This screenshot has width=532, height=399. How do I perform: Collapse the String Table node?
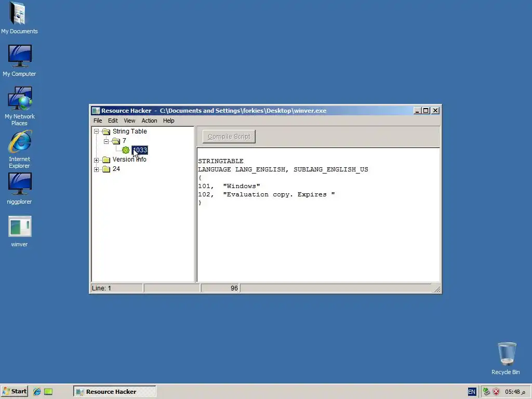[x=96, y=131]
